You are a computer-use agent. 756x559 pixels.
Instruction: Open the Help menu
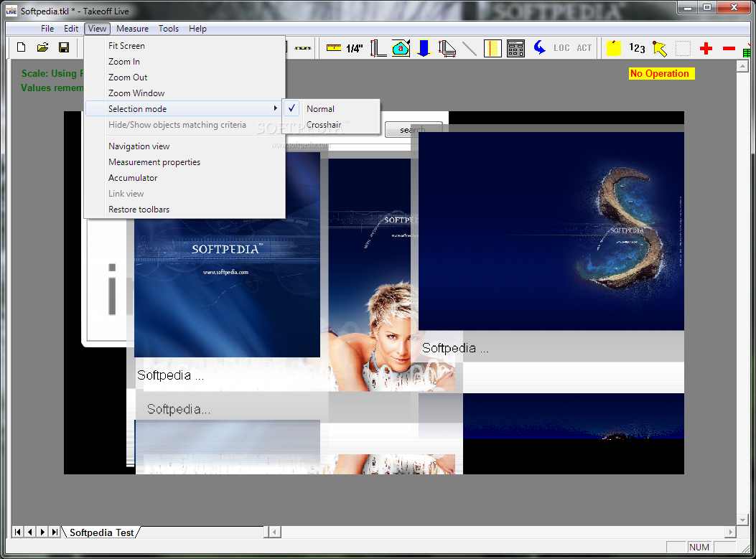pos(197,29)
